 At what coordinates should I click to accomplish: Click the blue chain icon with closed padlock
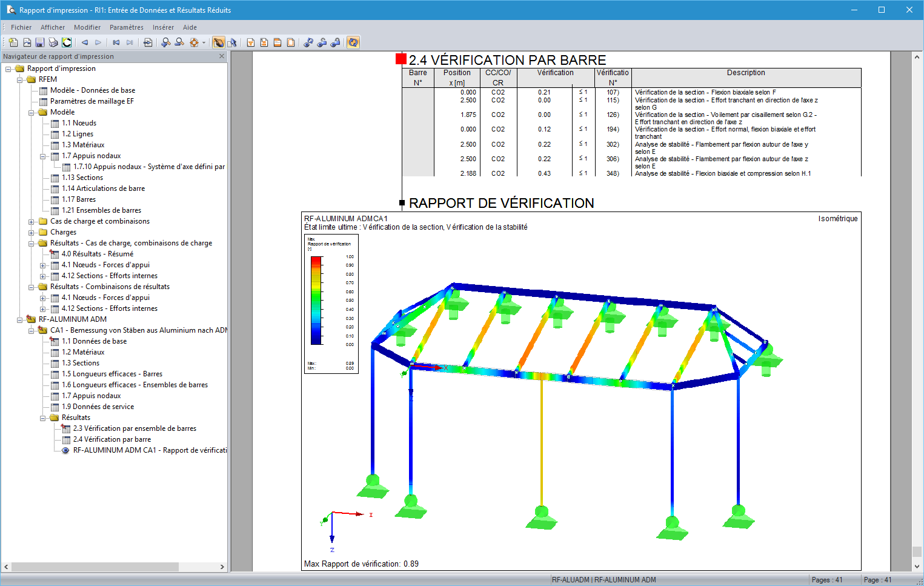click(x=335, y=42)
